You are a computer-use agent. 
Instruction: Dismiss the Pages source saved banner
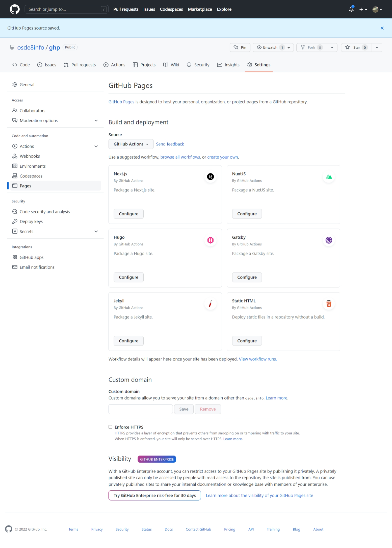(382, 28)
